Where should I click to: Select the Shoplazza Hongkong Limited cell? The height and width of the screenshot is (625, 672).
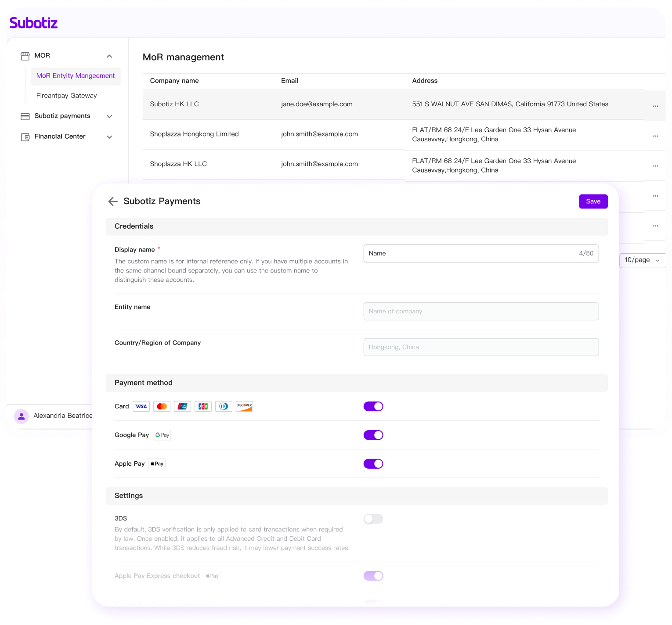click(x=194, y=134)
